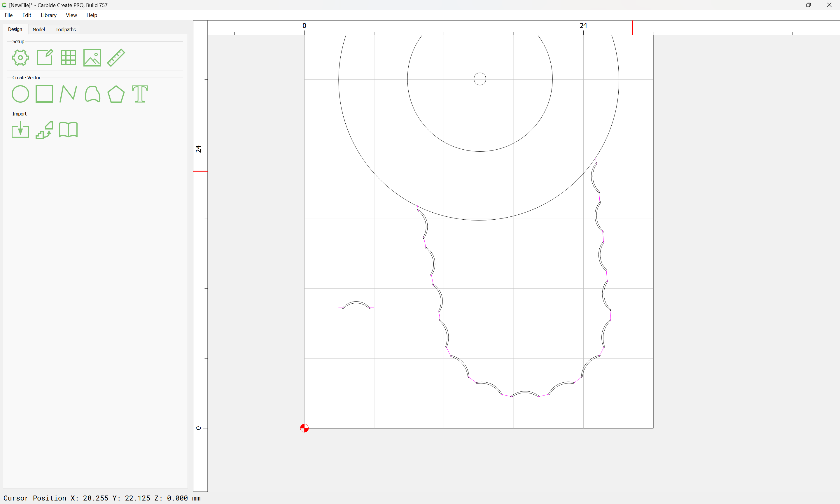Select the isolated arc shape on canvas
The height and width of the screenshot is (504, 840).
click(356, 304)
